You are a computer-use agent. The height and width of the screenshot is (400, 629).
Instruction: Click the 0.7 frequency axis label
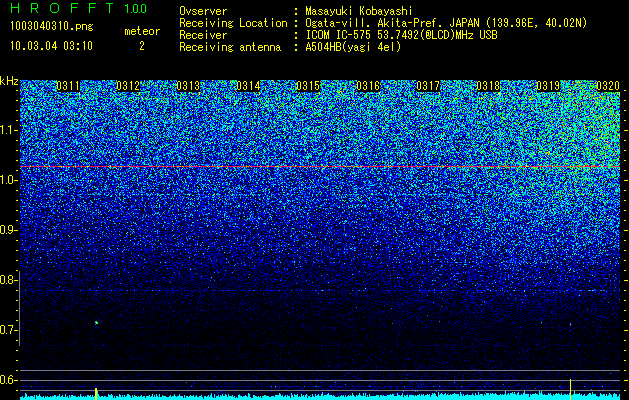click(x=9, y=330)
